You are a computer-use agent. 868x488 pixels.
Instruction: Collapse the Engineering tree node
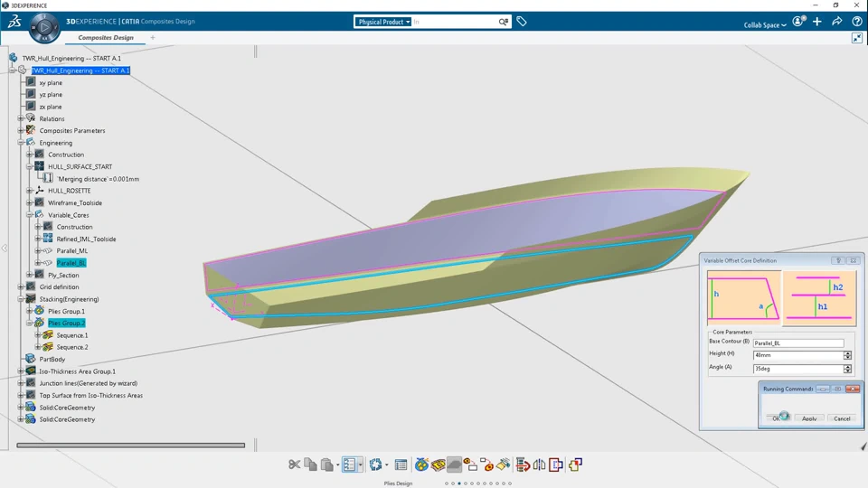(21, 143)
